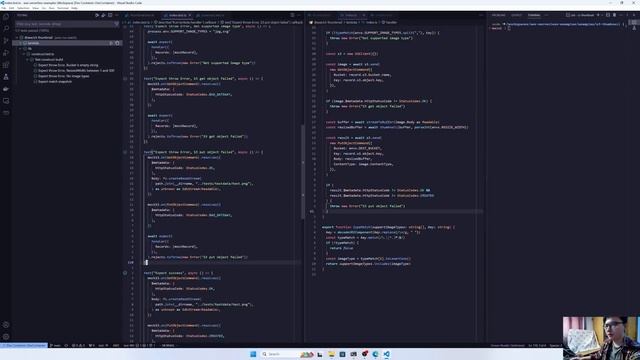
Task: Open the Help menu
Action: click(x=74, y=8)
